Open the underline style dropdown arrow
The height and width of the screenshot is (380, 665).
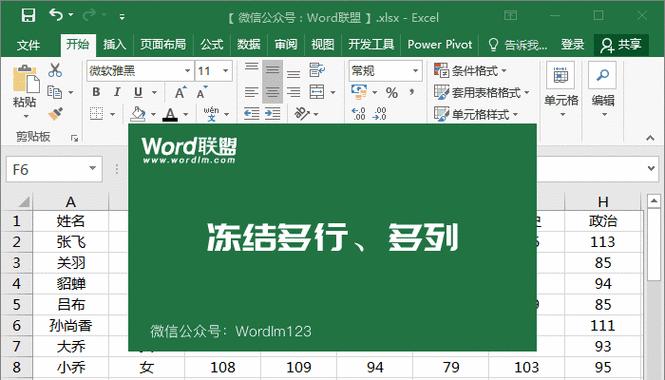click(x=155, y=92)
